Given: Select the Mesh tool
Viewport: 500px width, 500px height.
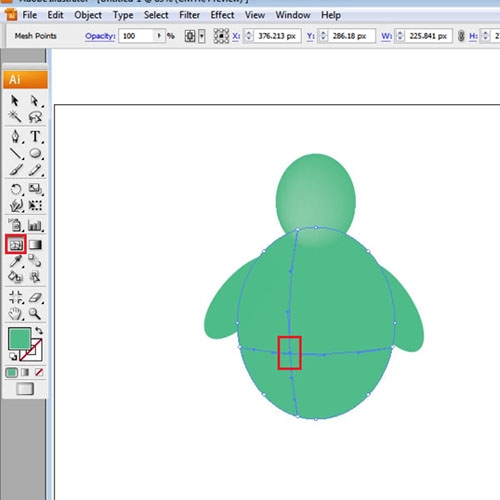Looking at the screenshot, I should pos(16,245).
